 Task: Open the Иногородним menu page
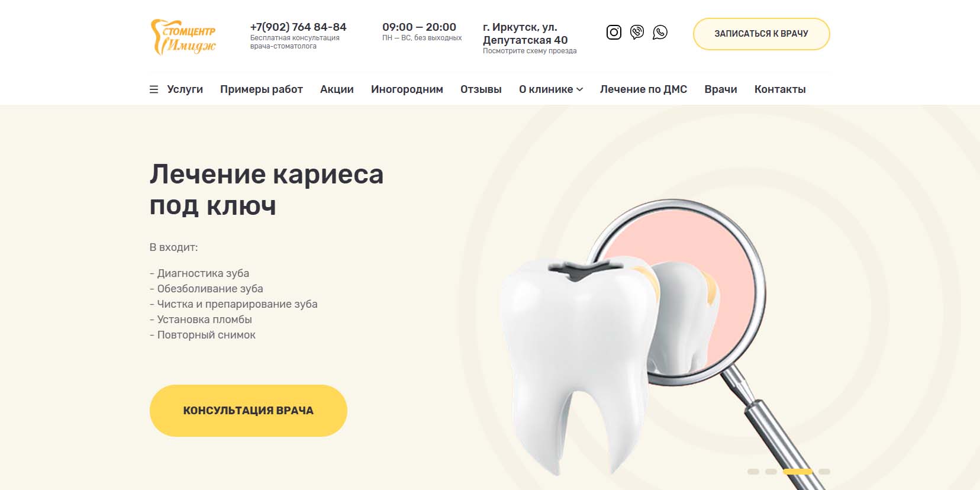coord(407,89)
